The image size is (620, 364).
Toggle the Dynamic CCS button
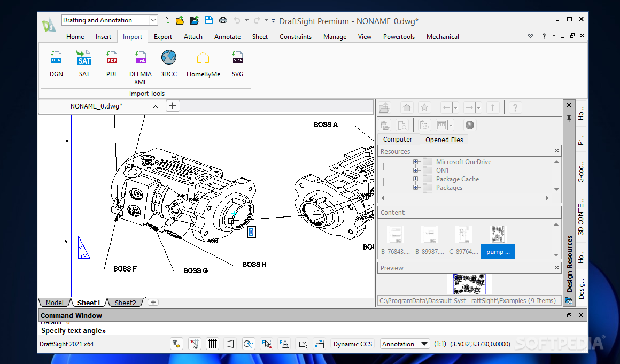353,344
